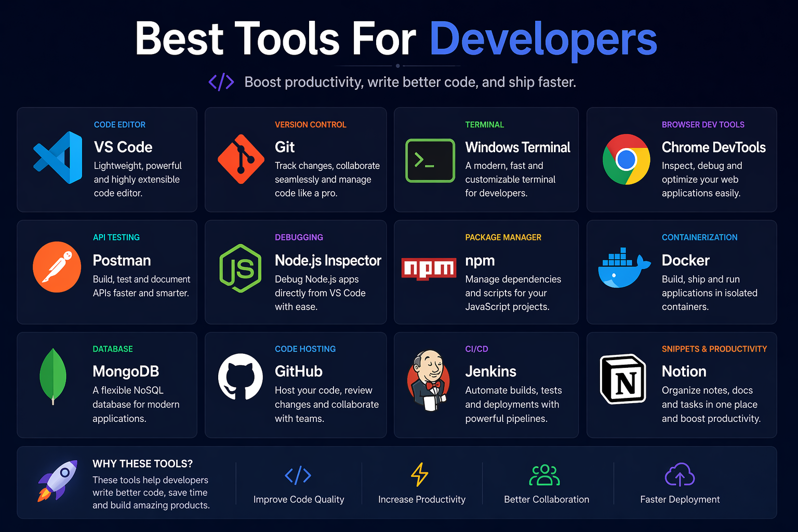The image size is (798, 532).
Task: Open the Notion logo
Action: coord(623,379)
